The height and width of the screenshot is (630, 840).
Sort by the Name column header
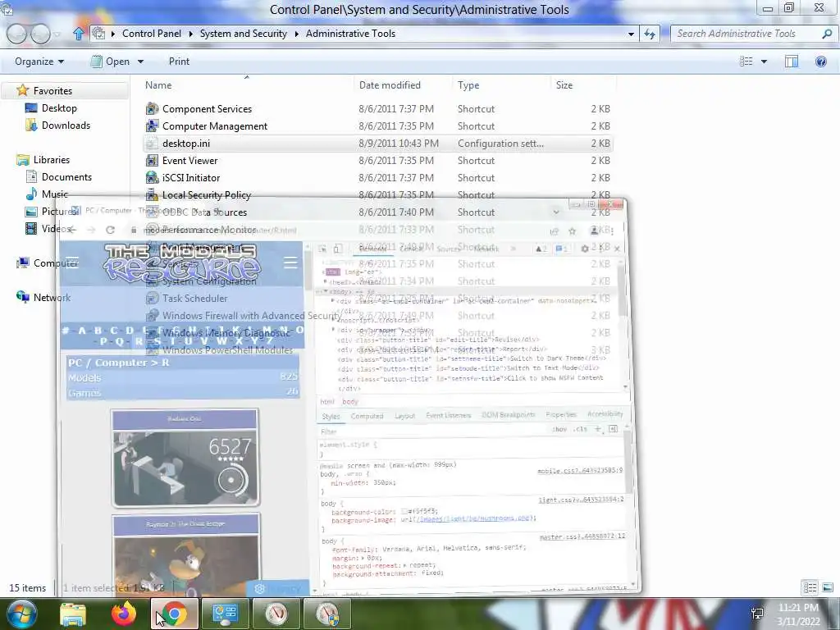158,85
